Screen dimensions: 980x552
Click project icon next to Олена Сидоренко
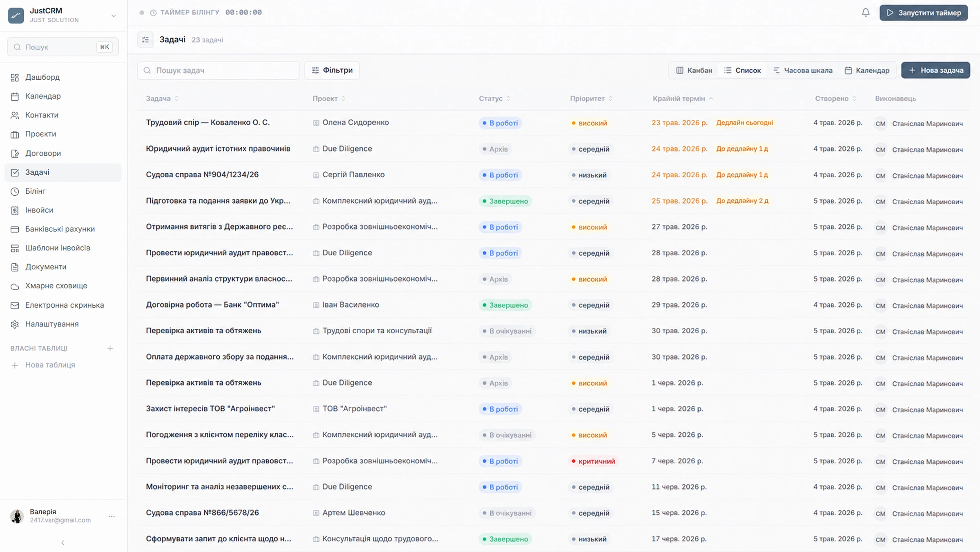point(316,123)
